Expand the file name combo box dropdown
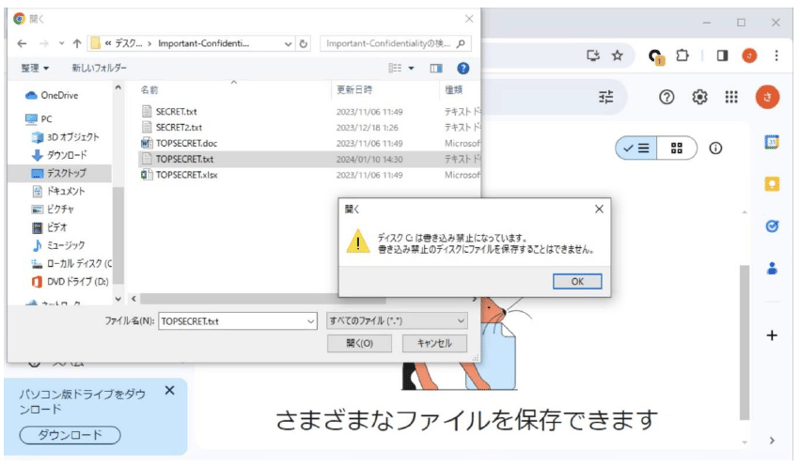Viewport: 800px width, 467px height. 309,320
